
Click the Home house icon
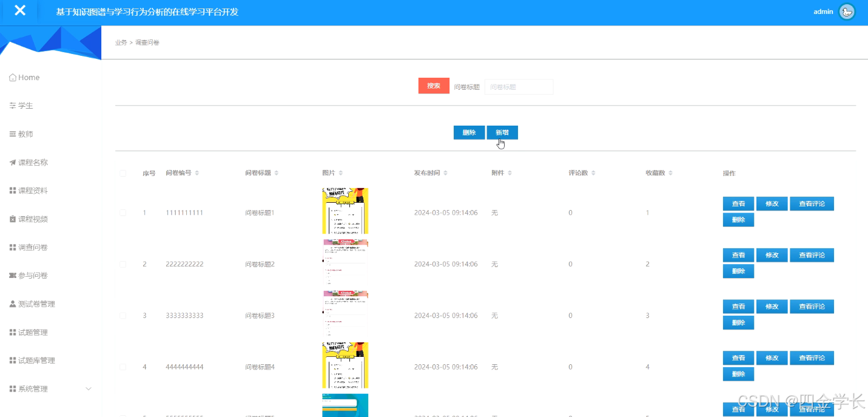pos(13,78)
